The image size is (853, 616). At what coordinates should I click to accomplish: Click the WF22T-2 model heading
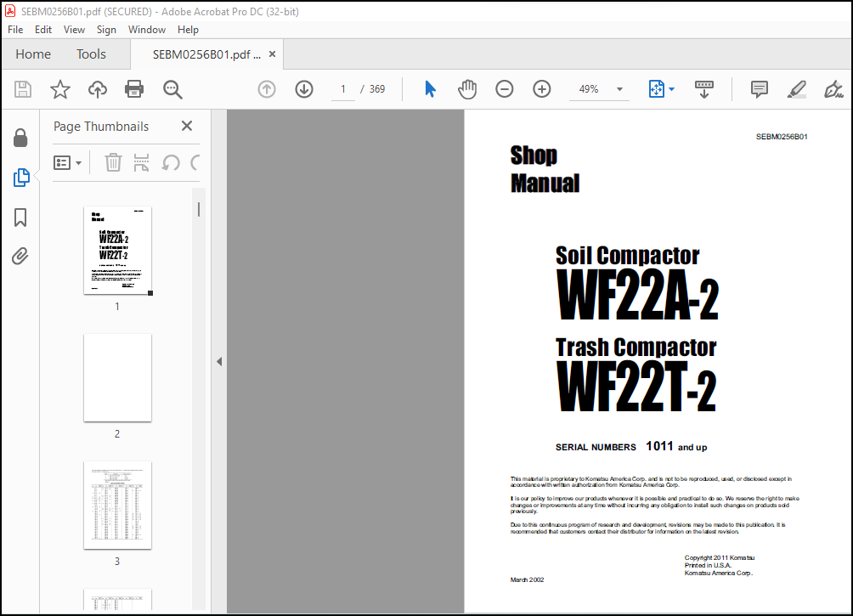(637, 387)
